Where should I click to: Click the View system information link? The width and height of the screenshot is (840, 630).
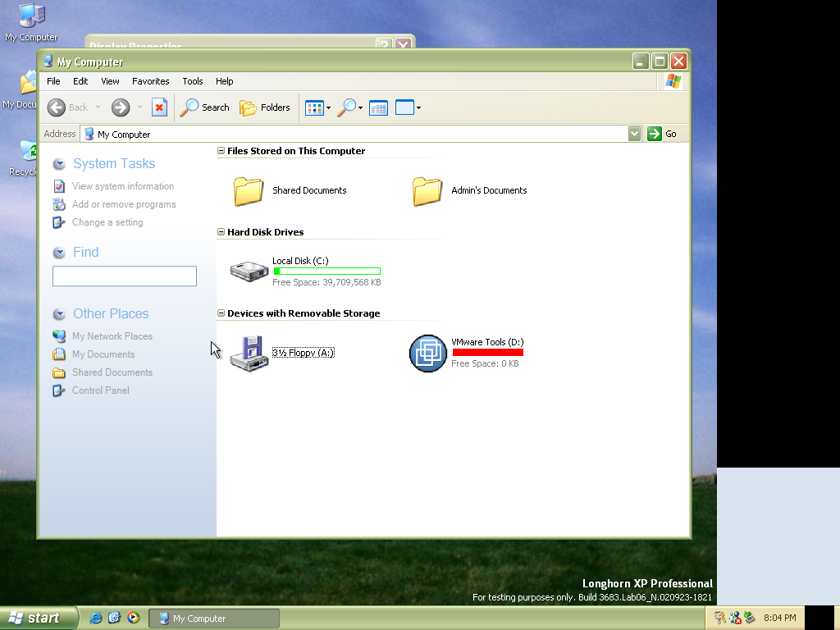coord(123,186)
